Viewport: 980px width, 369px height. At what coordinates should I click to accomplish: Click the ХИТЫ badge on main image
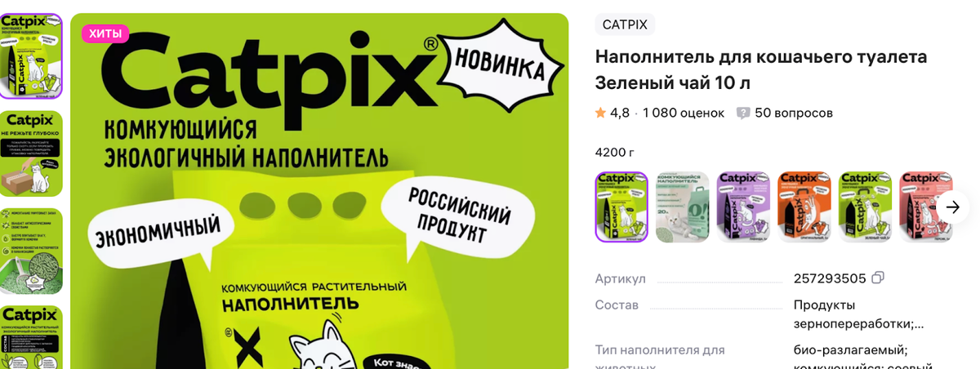tap(105, 33)
